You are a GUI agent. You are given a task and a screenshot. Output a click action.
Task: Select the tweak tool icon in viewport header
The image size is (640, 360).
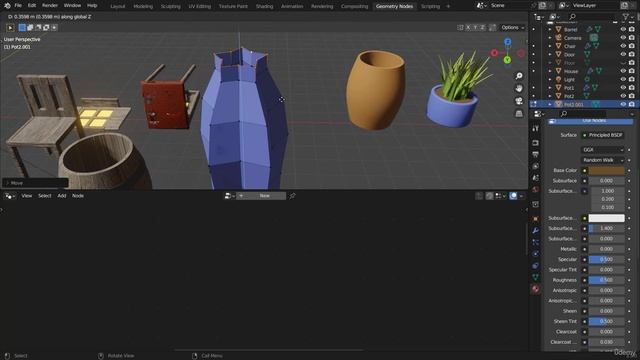point(10,27)
